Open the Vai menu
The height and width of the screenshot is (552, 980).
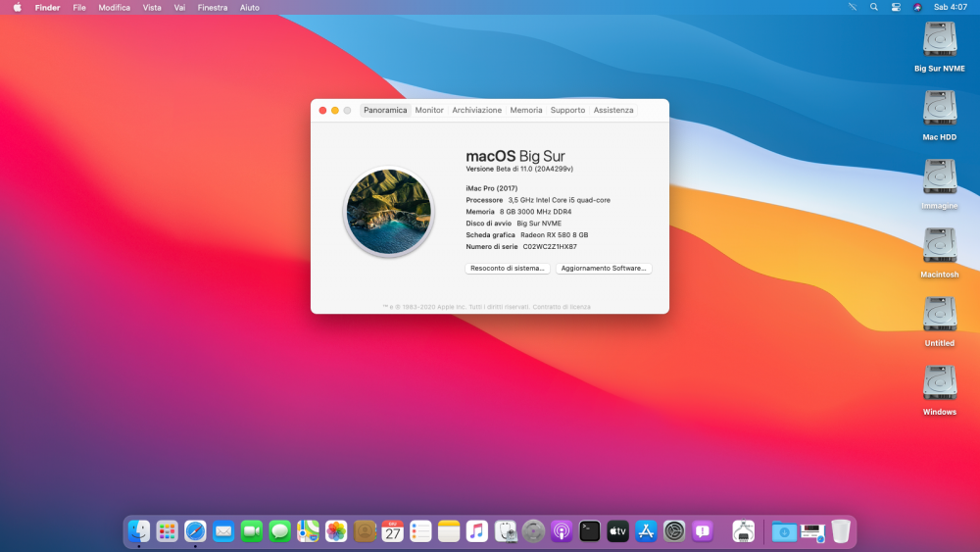[x=179, y=8]
